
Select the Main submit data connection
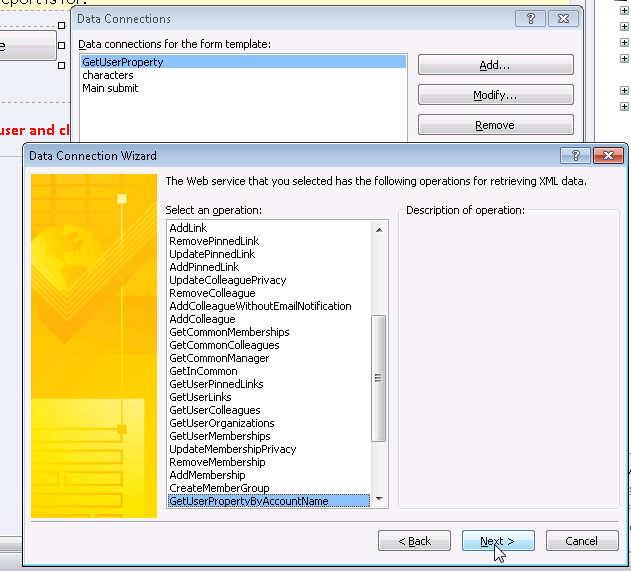110,88
